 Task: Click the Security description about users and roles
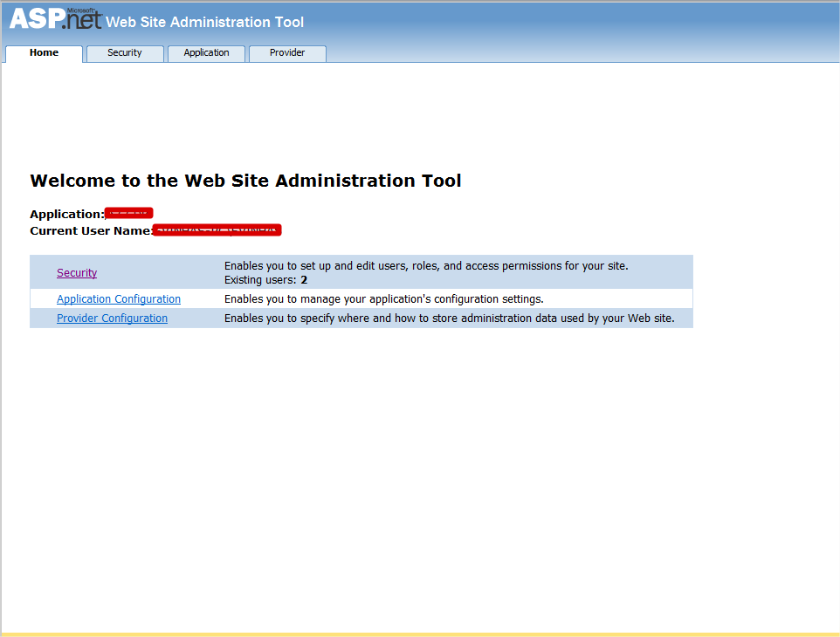click(x=426, y=266)
